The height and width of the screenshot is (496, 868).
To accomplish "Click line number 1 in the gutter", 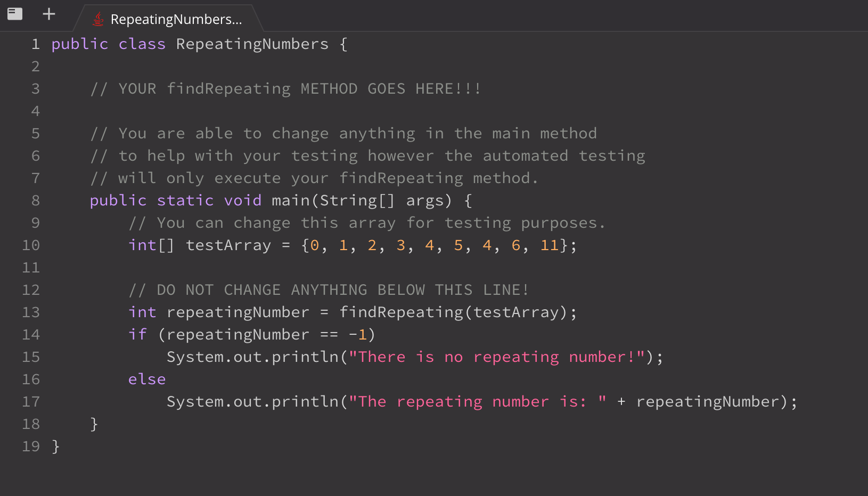I will pos(35,44).
